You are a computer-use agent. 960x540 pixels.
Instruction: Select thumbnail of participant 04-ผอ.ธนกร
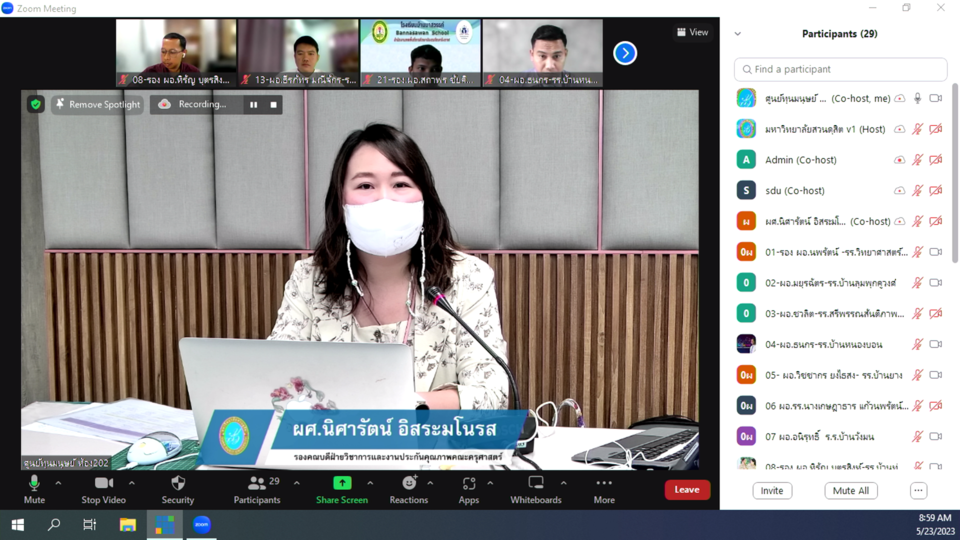[x=542, y=53]
